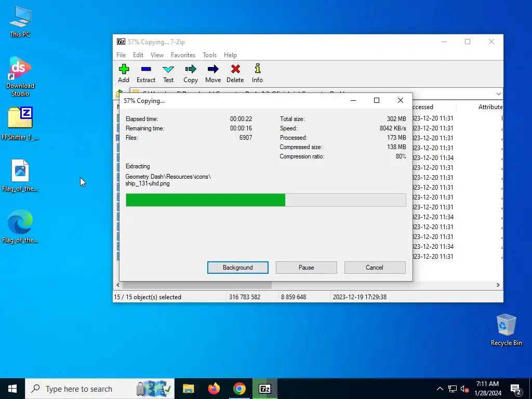Open the View menu

pos(157,55)
